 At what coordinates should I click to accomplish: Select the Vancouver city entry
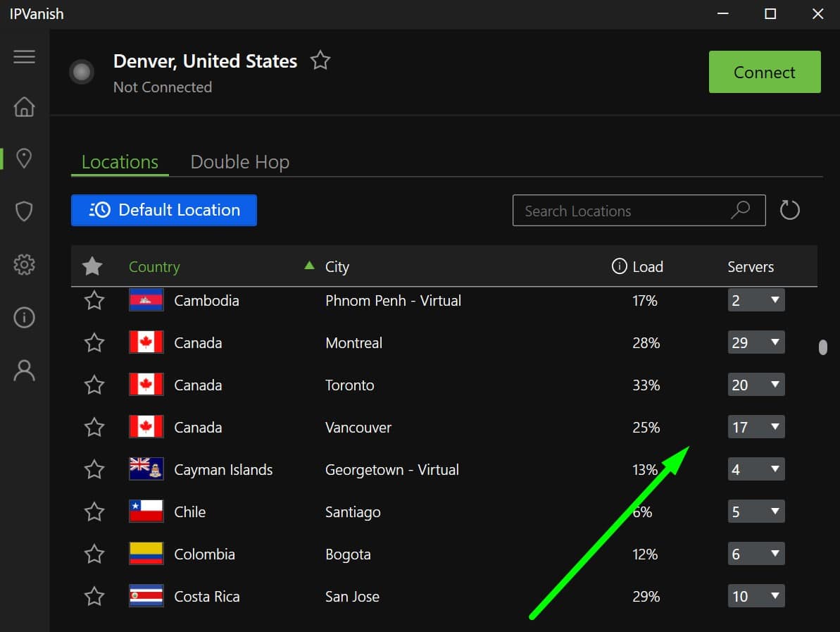[358, 427]
